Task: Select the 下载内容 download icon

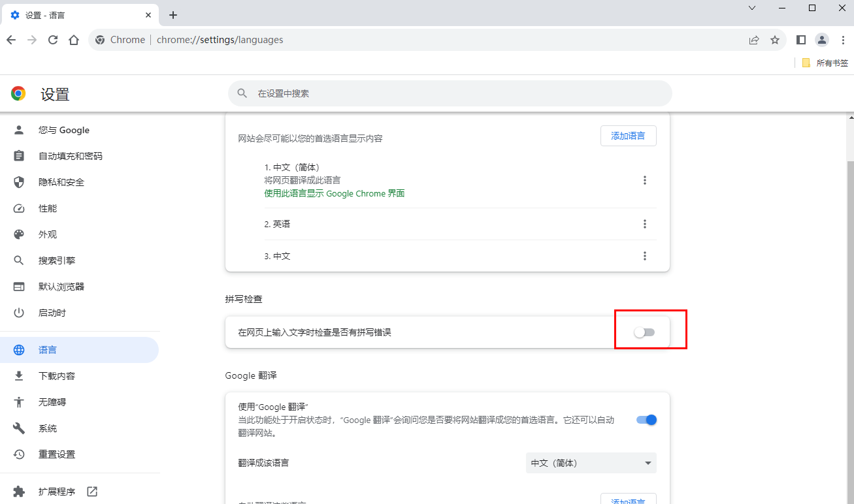Action: tap(19, 376)
